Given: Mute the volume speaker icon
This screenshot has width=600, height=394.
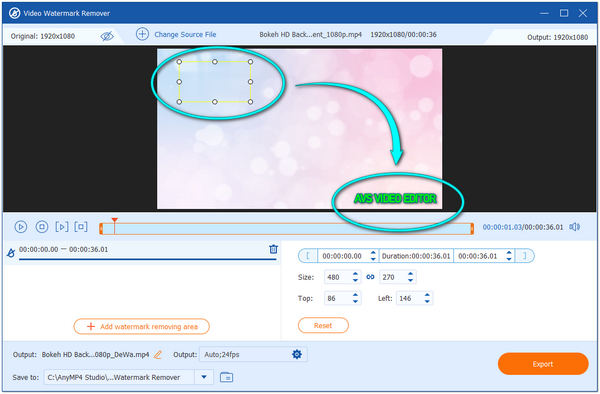Looking at the screenshot, I should tap(574, 227).
